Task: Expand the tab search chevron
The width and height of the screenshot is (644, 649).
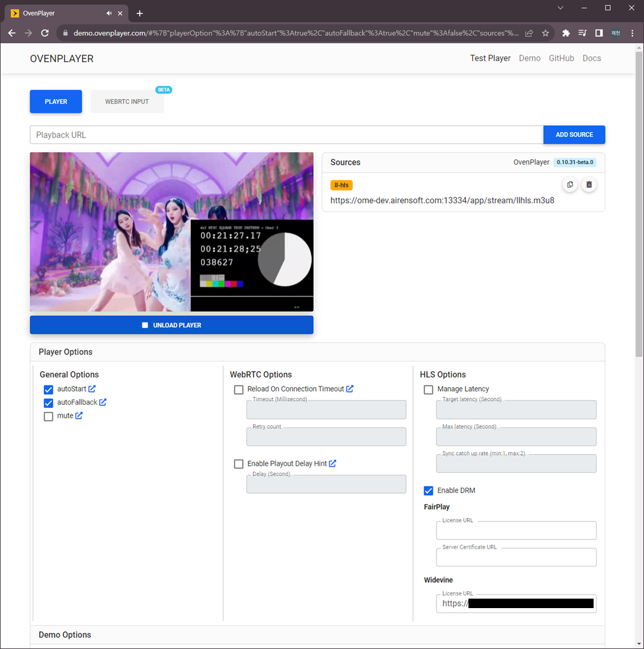Action: click(560, 8)
